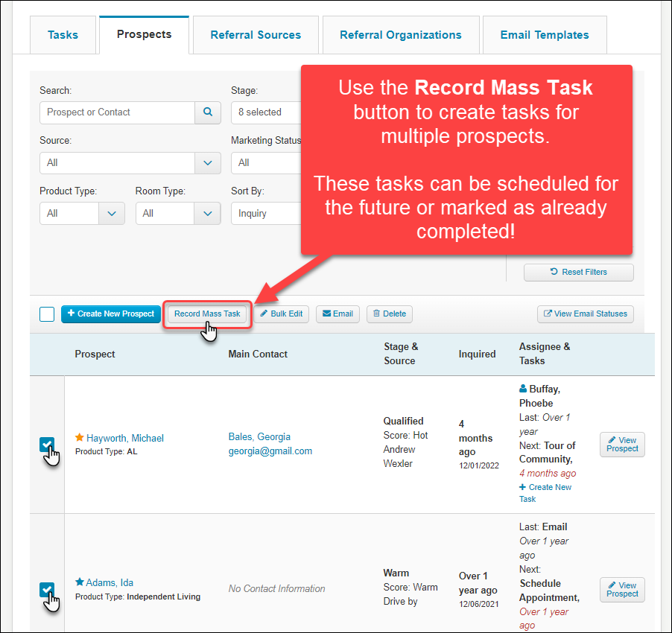Click the Stage & Source column header
This screenshot has width=672, height=633.
(401, 354)
